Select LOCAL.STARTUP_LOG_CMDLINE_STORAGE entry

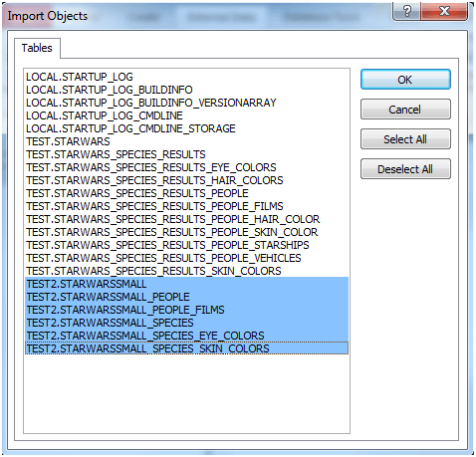[x=186, y=128]
